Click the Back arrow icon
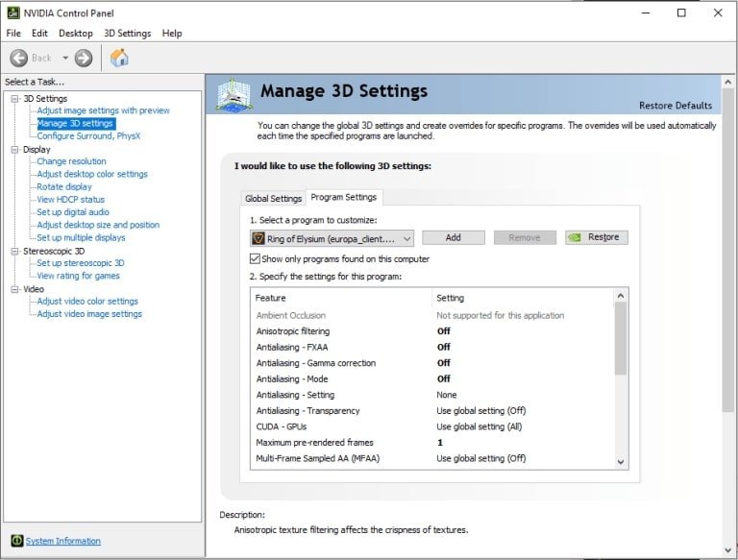 tap(19, 58)
